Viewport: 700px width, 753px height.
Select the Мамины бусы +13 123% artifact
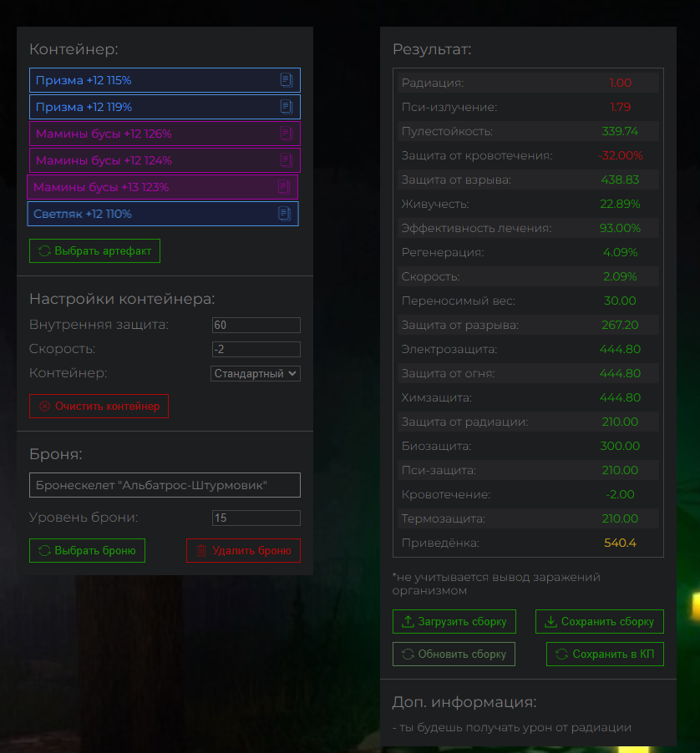pos(162,187)
